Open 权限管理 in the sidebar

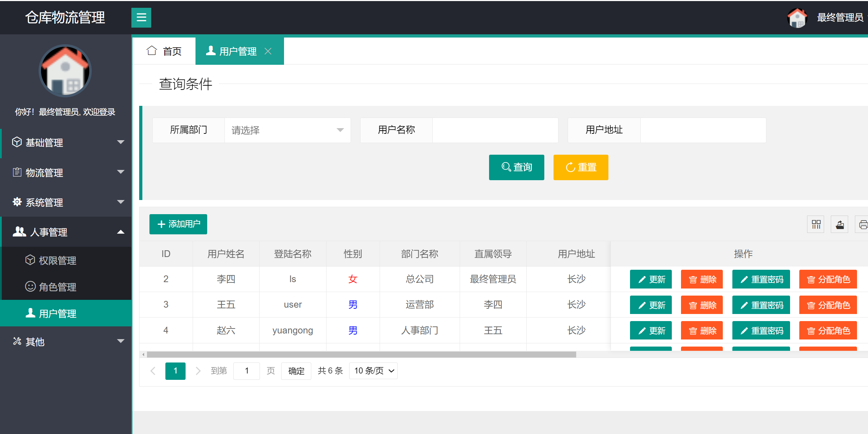[66, 260]
